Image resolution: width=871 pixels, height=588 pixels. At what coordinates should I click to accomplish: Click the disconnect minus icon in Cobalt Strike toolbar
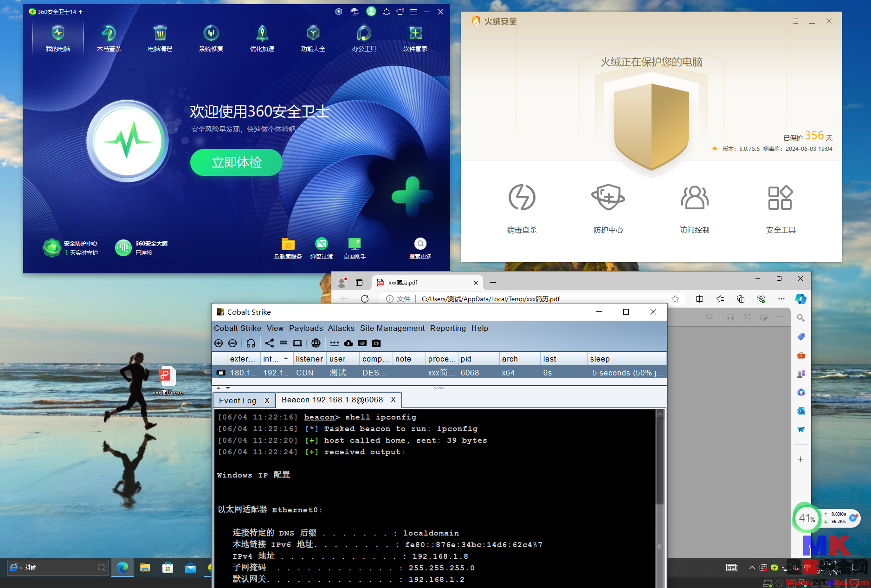click(232, 343)
